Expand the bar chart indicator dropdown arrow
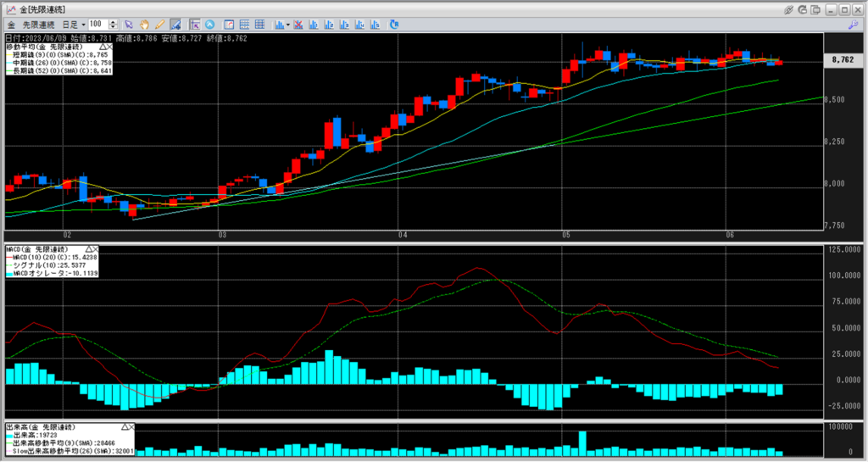The width and height of the screenshot is (868, 462). [289, 25]
